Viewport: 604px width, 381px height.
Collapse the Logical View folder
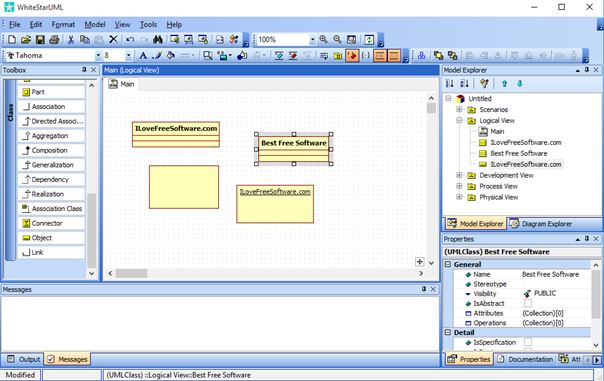click(459, 121)
